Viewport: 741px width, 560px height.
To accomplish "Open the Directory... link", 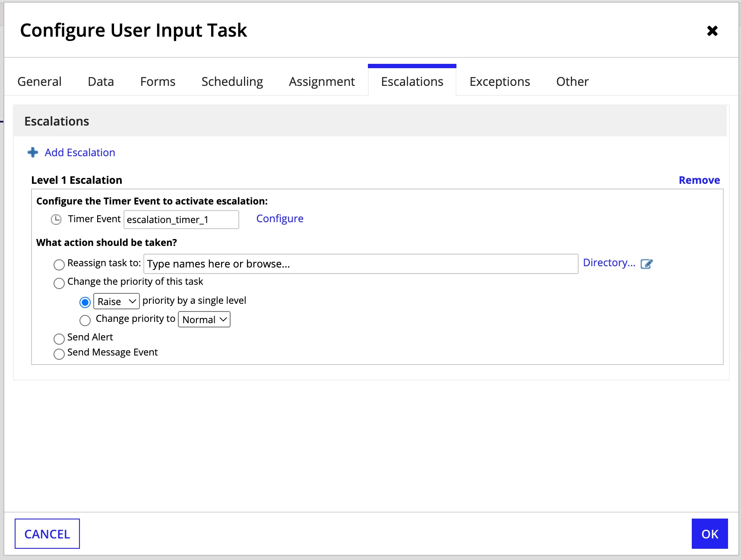I will pos(609,263).
